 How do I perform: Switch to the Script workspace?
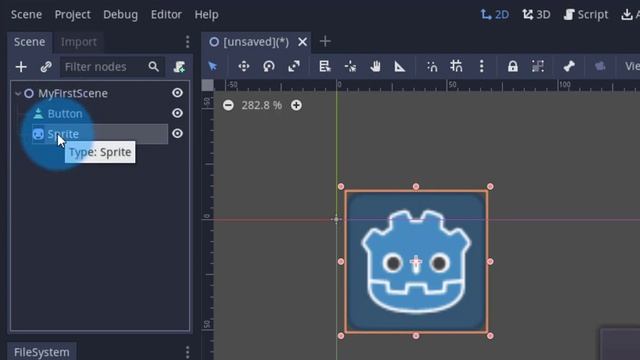(585, 15)
